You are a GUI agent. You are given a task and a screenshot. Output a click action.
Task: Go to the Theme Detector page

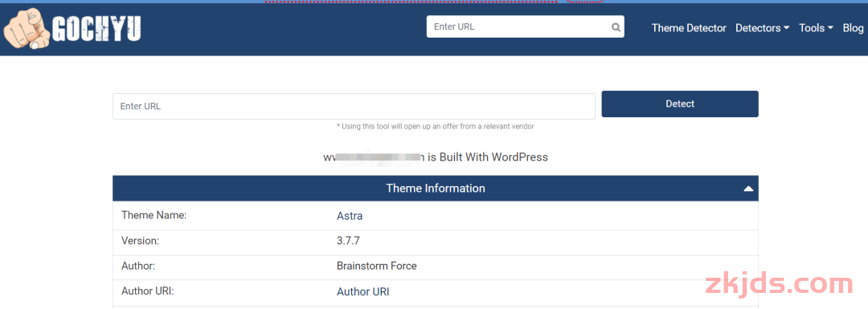689,27
